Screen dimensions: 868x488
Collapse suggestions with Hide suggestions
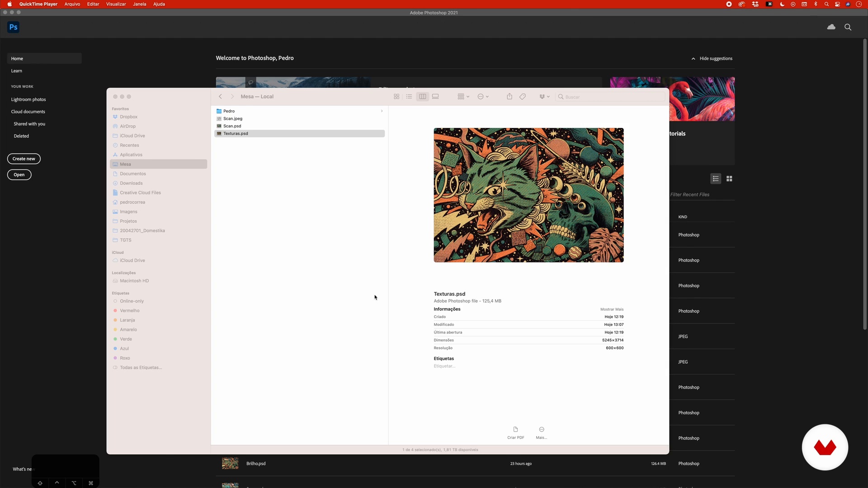pos(712,59)
